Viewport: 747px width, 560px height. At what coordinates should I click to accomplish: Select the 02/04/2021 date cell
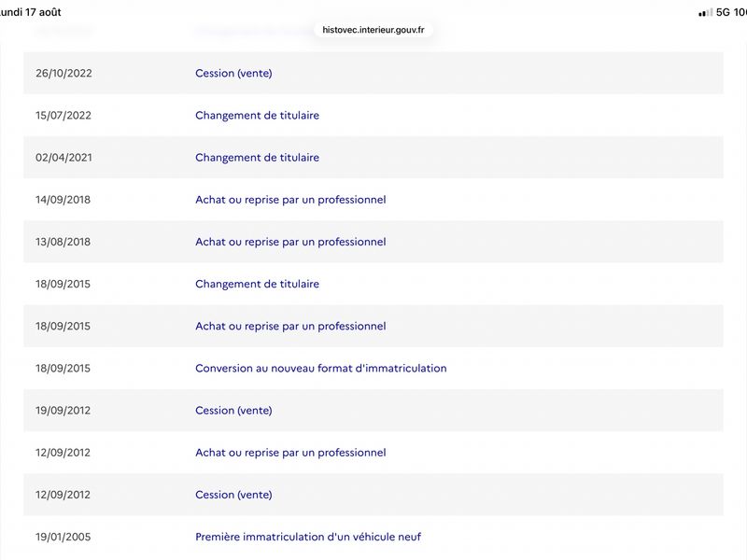point(63,158)
